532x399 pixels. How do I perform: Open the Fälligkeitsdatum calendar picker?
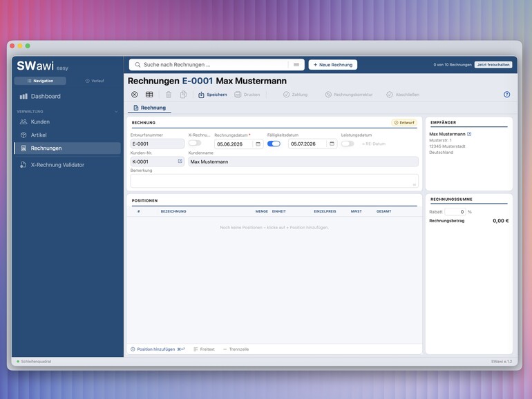[332, 144]
